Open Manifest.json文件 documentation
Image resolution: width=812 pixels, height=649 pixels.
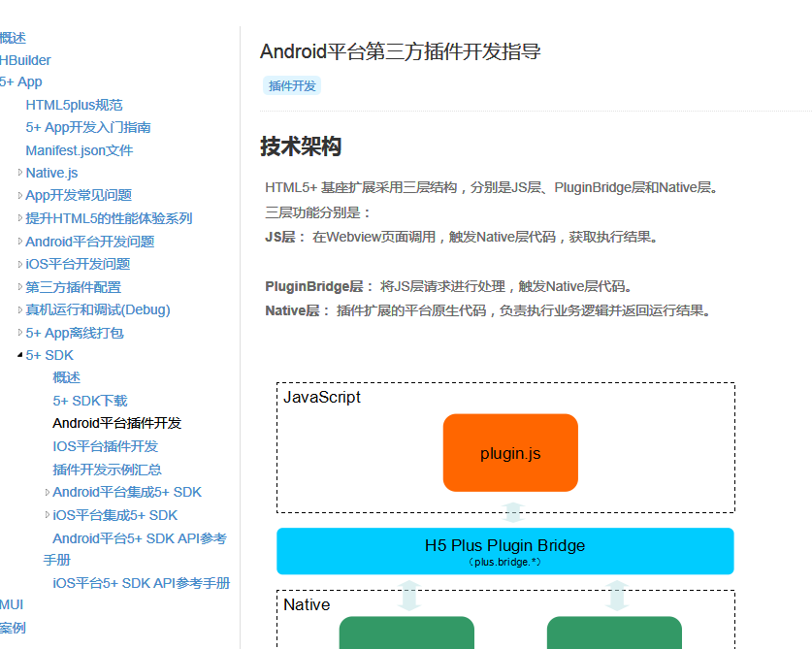tap(80, 150)
